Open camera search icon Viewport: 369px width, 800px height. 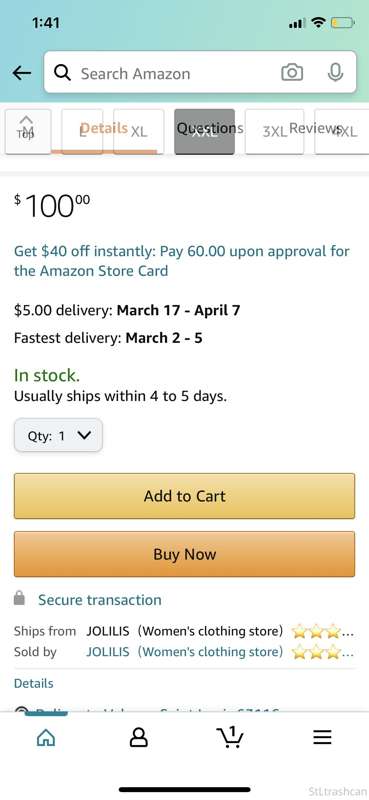click(292, 72)
